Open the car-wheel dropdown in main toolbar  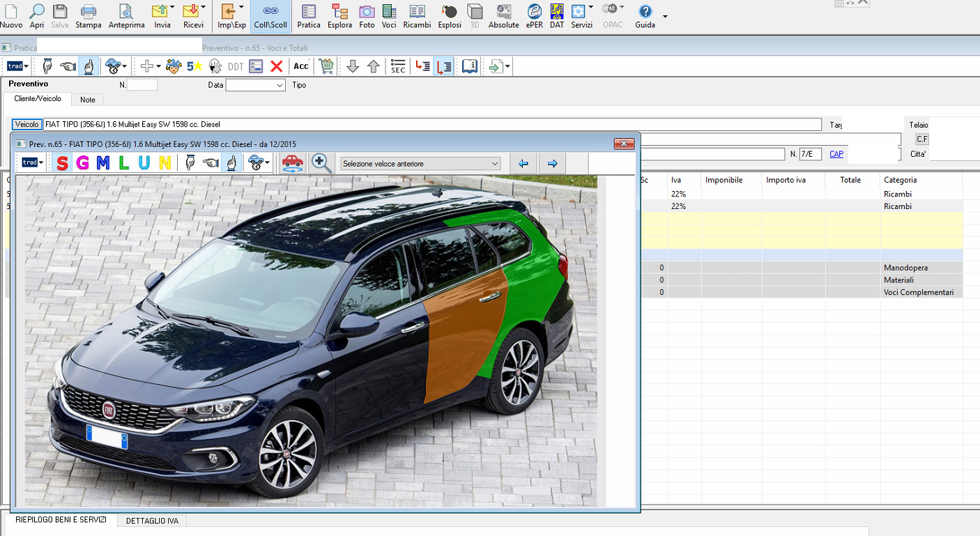coord(116,66)
